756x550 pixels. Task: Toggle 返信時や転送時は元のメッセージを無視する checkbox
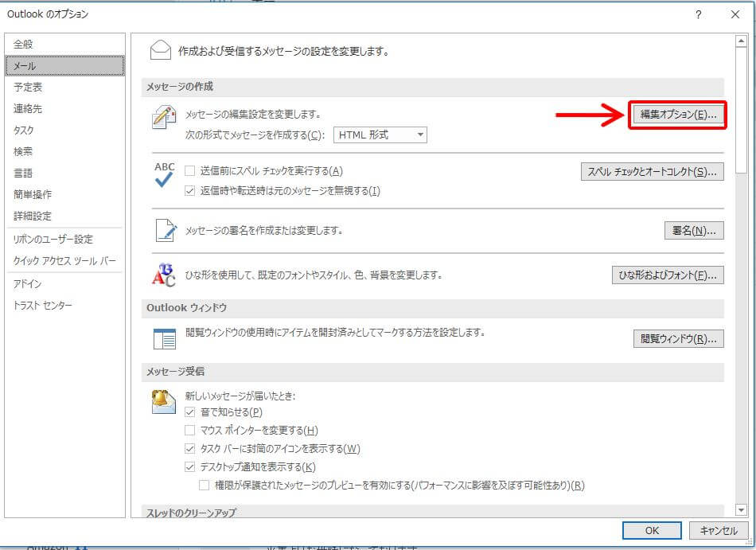pos(190,191)
